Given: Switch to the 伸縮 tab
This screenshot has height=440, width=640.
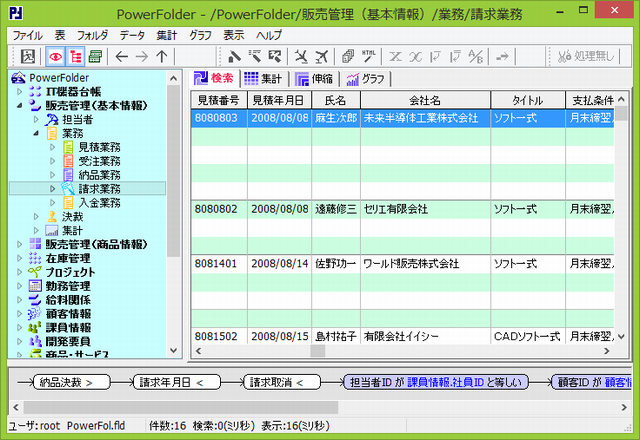Looking at the screenshot, I should [314, 78].
